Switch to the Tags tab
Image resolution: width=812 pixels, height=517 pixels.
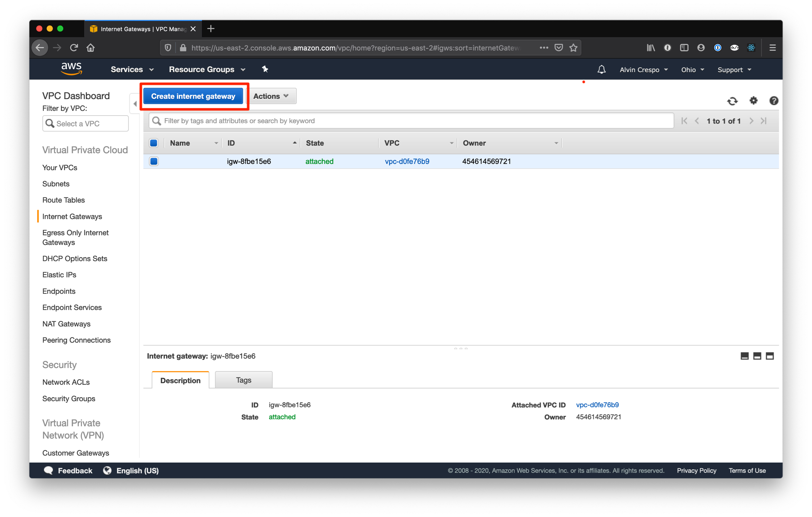243,380
